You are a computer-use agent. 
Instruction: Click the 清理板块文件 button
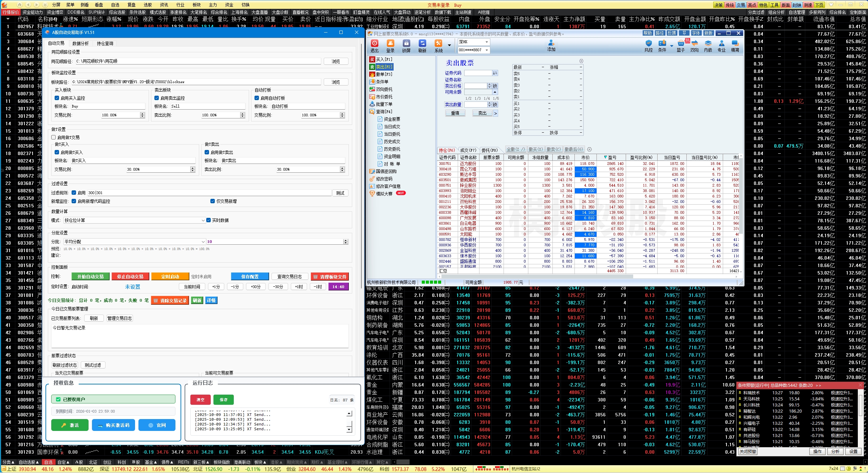pyautogui.click(x=329, y=277)
